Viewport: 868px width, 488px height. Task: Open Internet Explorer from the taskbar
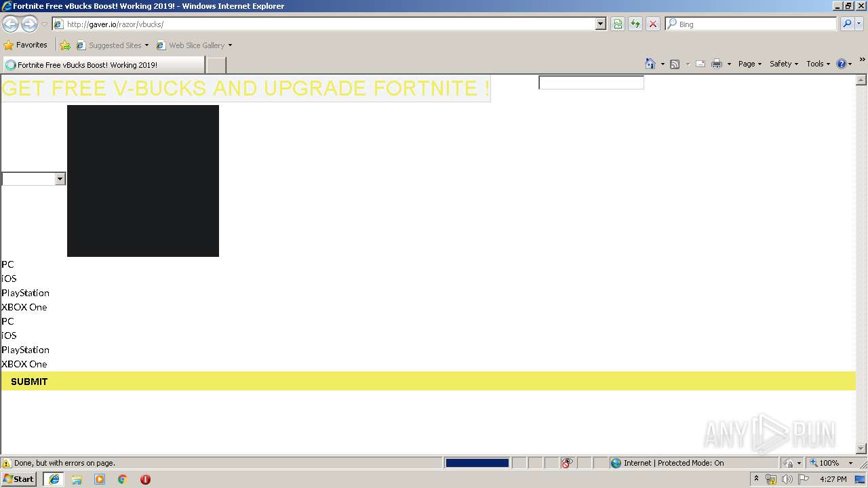tap(54, 479)
